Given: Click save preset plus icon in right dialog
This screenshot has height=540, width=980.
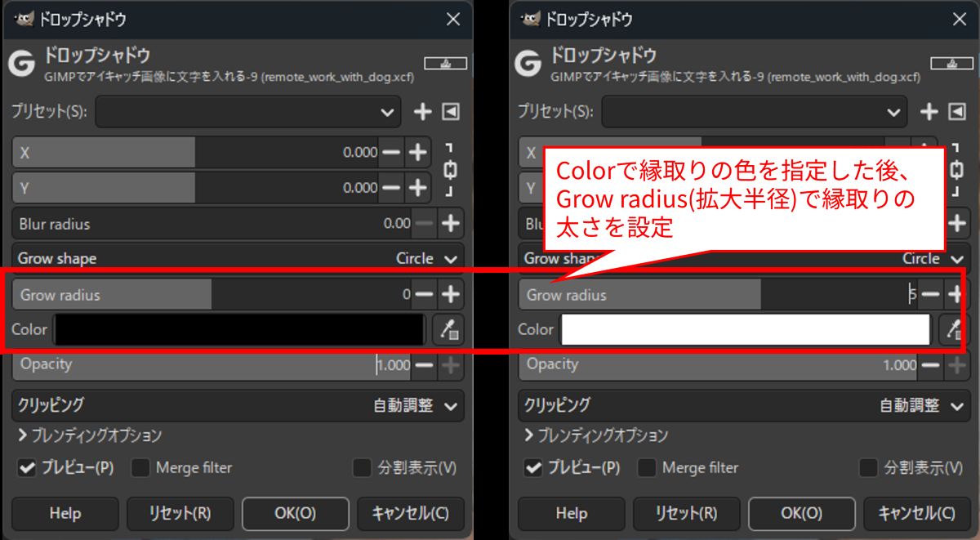Looking at the screenshot, I should coord(929,112).
